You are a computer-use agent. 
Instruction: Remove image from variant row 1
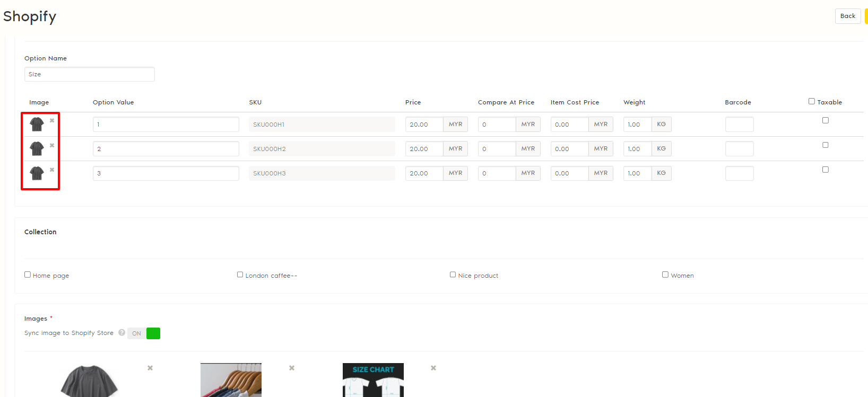click(52, 120)
